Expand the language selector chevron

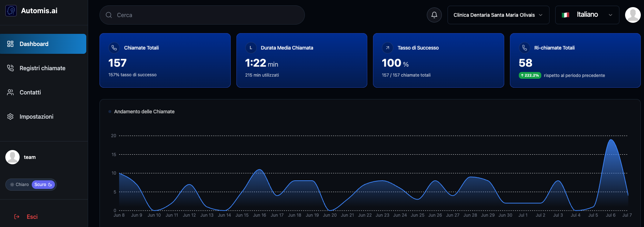(610, 15)
